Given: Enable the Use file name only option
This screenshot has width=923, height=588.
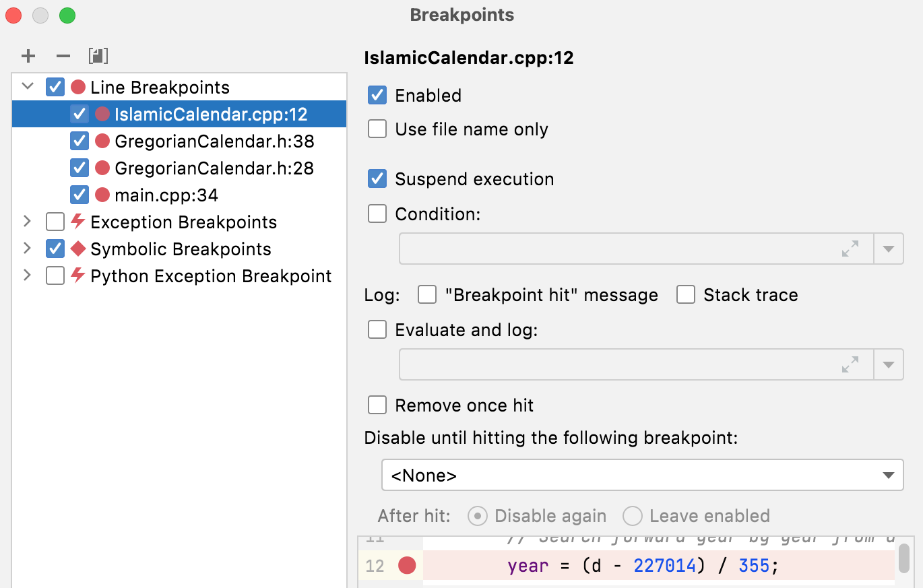Looking at the screenshot, I should coord(377,129).
